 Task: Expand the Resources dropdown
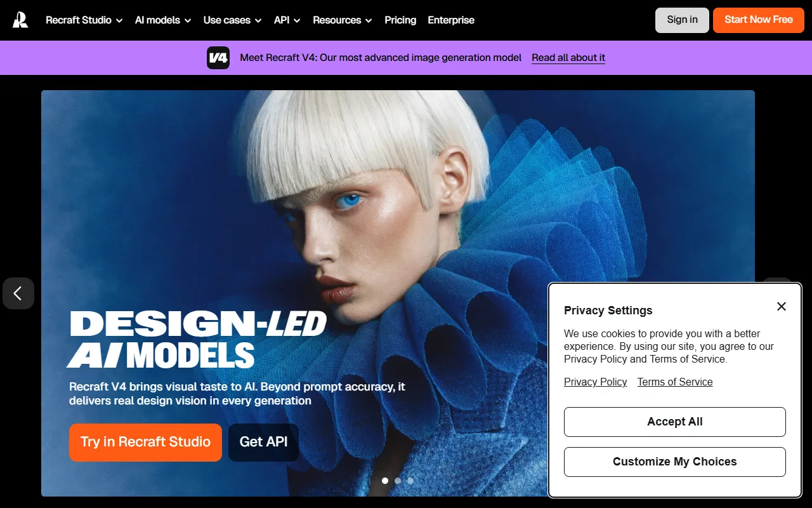coord(343,20)
